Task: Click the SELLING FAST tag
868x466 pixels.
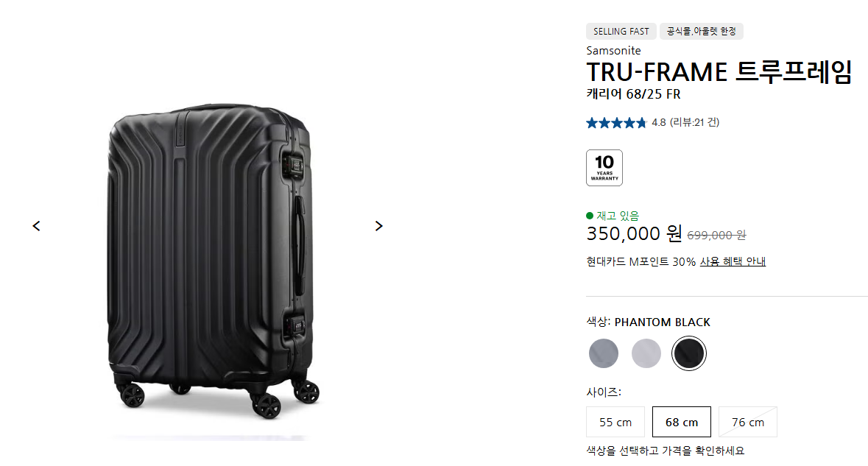Action: pyautogui.click(x=621, y=31)
